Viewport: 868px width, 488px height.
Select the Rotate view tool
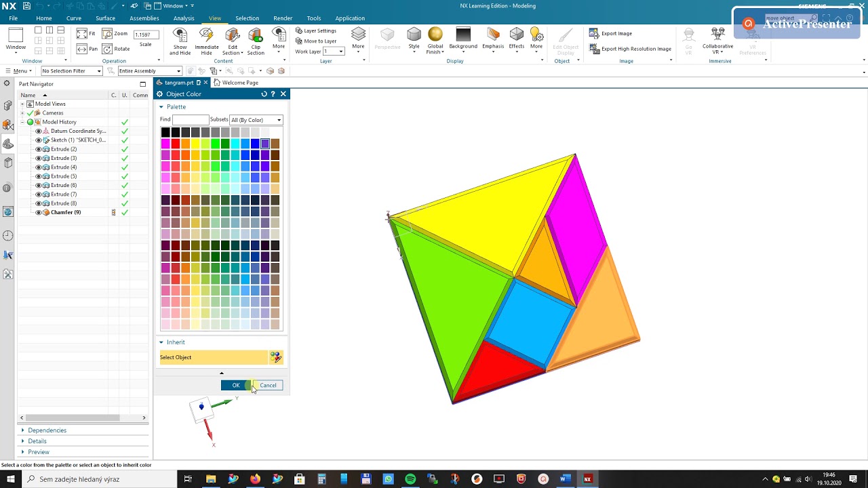point(116,49)
